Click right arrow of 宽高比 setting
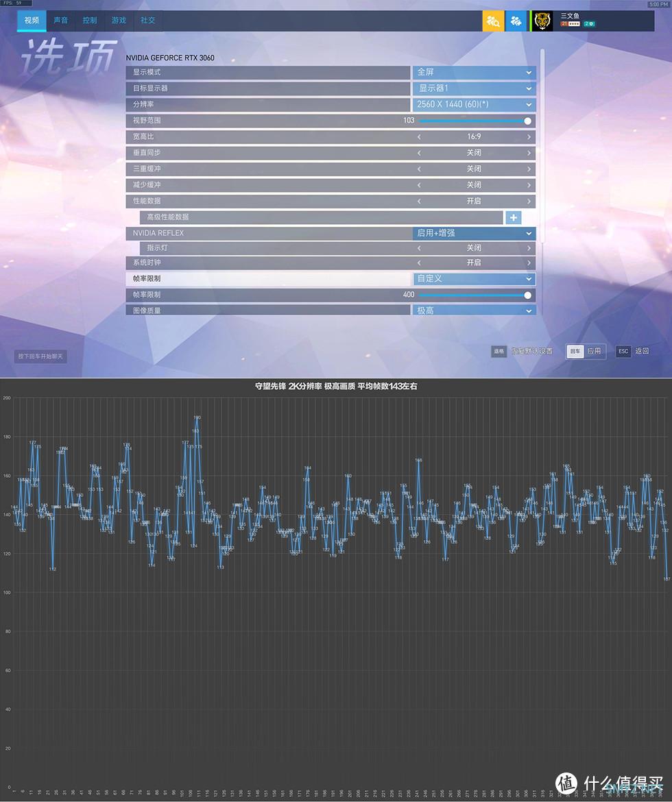Screen dimensions: 672x802 [x=529, y=137]
